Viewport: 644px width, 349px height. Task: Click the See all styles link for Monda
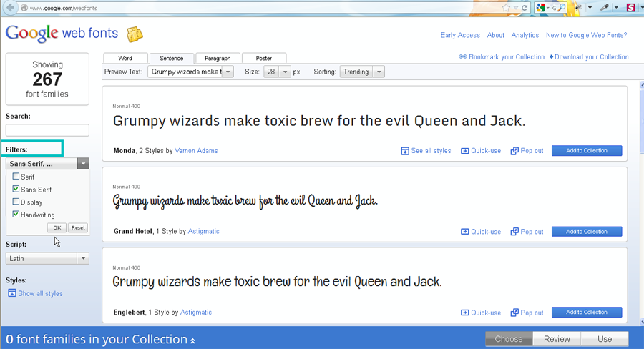pos(431,151)
